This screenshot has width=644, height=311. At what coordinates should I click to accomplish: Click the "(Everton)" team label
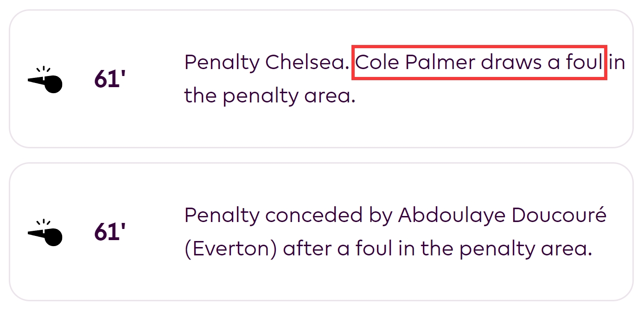pos(230,249)
